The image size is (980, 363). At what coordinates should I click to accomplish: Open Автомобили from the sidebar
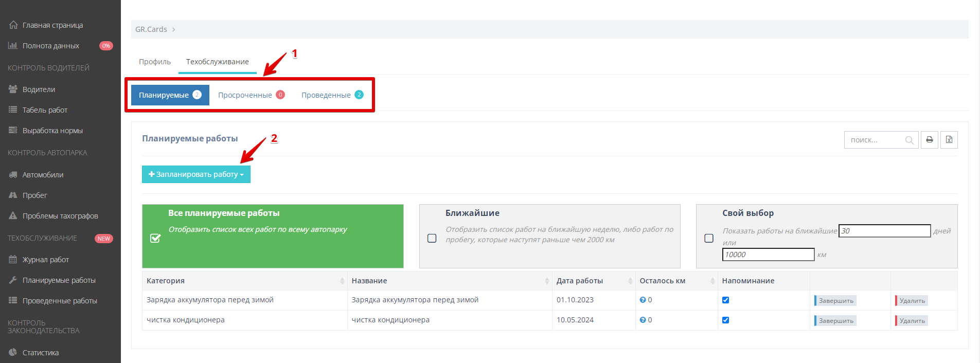(43, 175)
